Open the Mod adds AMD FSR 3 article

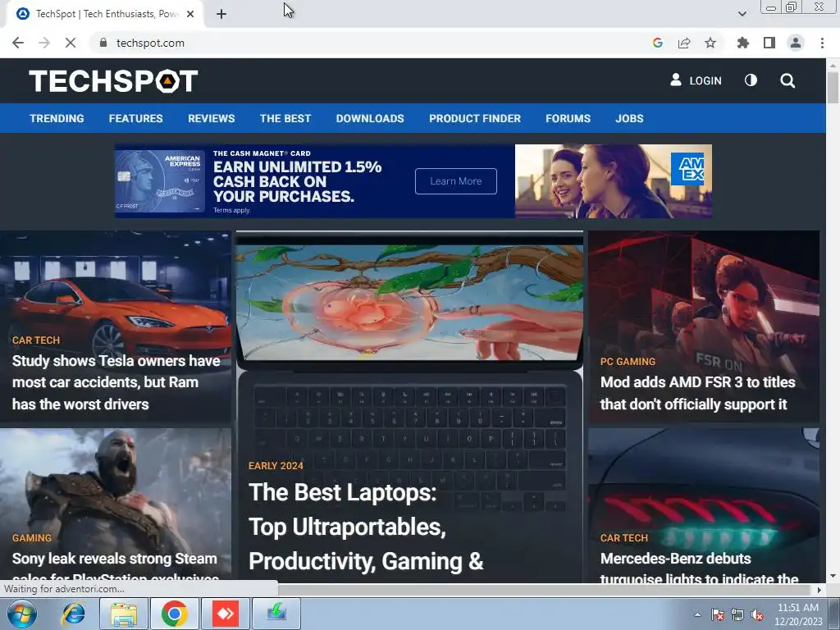coord(697,393)
